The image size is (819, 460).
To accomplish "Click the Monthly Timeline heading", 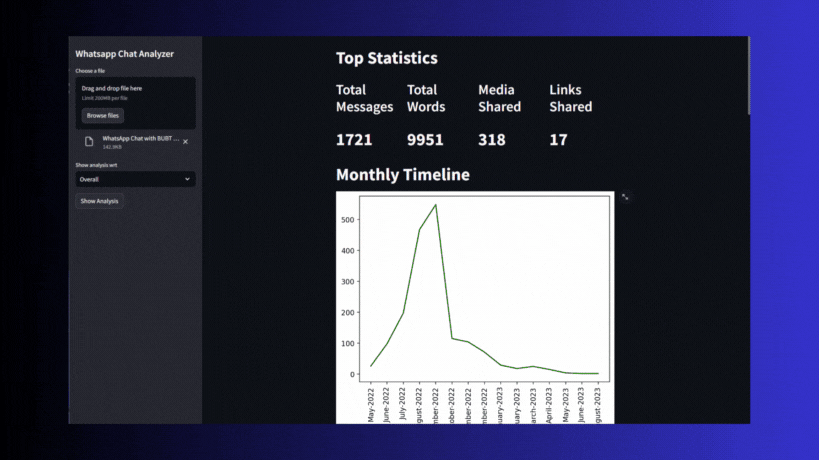I will [402, 175].
